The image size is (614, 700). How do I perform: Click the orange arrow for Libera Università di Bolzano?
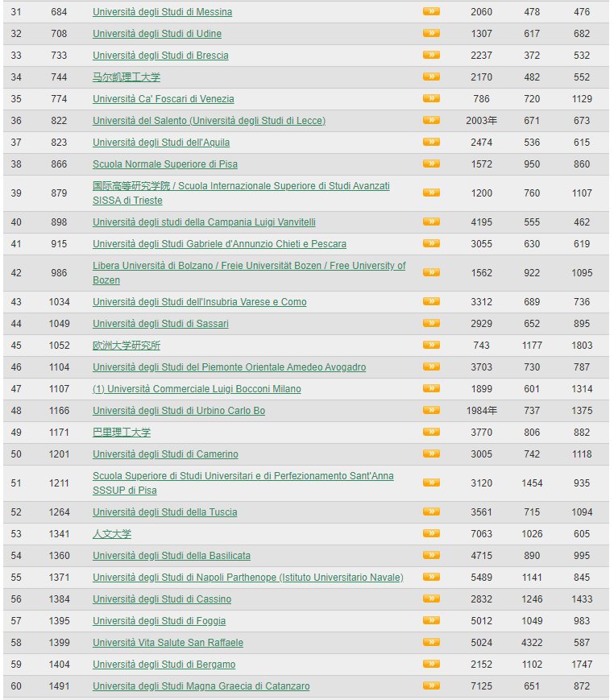click(x=431, y=272)
